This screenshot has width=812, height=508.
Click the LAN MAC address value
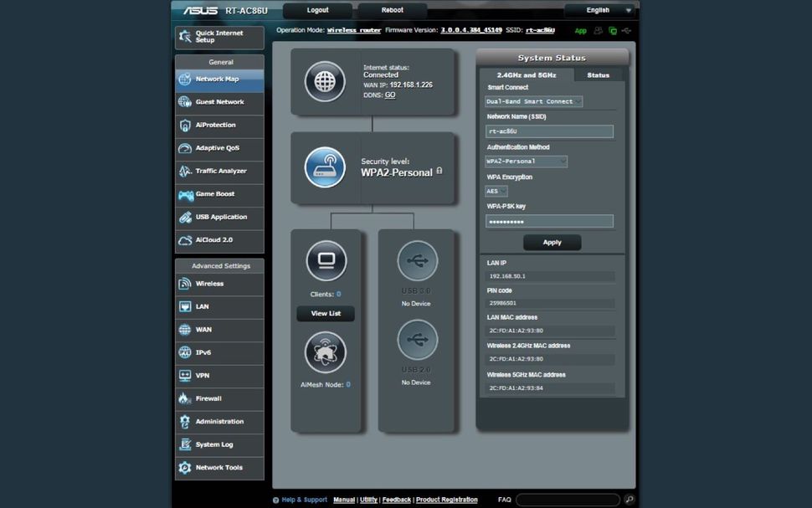point(516,331)
